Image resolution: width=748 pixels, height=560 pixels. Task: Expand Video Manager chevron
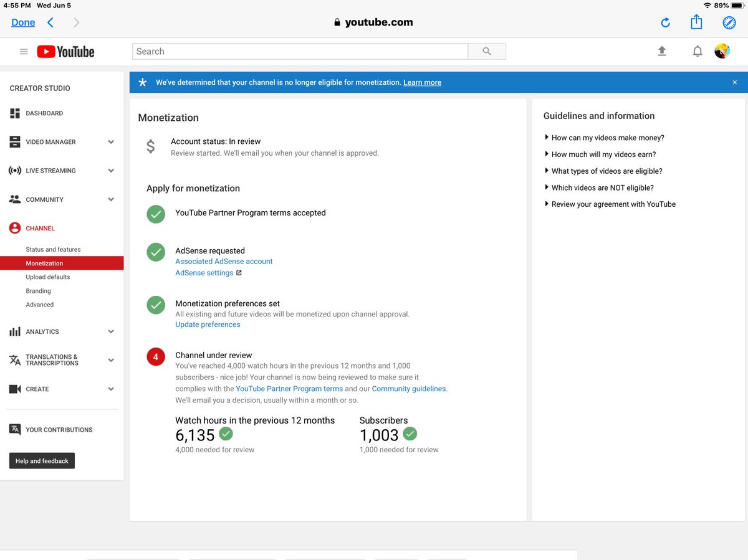[111, 142]
